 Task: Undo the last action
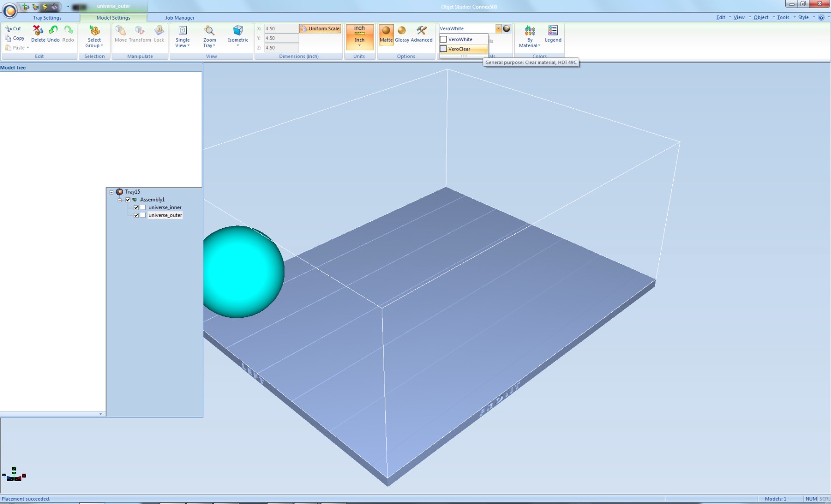54,34
